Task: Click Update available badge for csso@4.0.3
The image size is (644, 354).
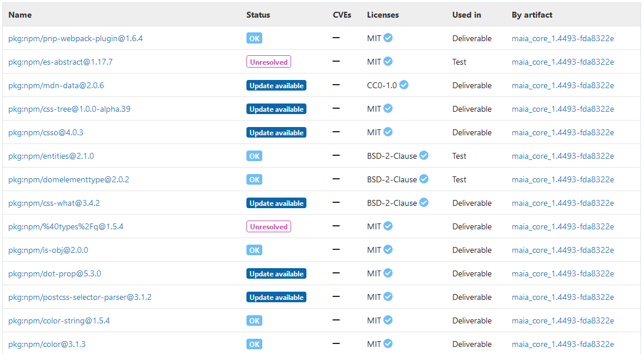Action: (276, 133)
